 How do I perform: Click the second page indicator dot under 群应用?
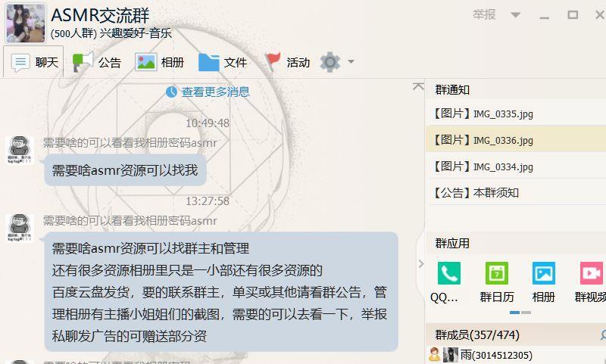pyautogui.click(x=526, y=313)
